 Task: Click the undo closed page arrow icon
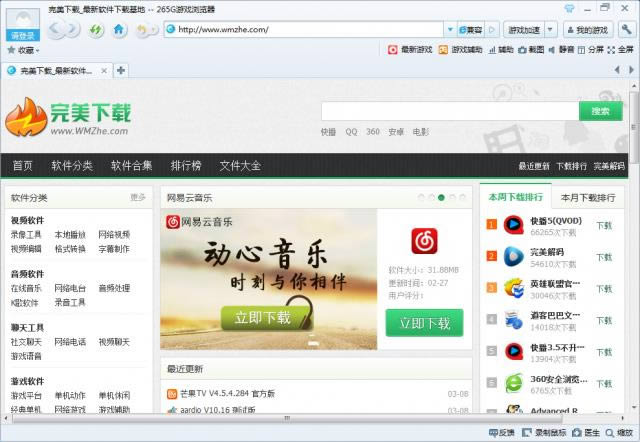pyautogui.click(x=142, y=30)
